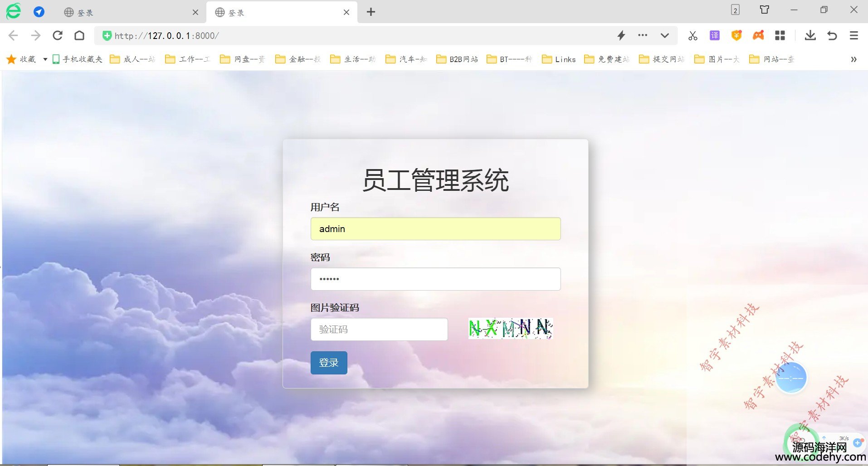Click the undo closed tab icon
Screen dimensions: 868x466
pos(832,35)
